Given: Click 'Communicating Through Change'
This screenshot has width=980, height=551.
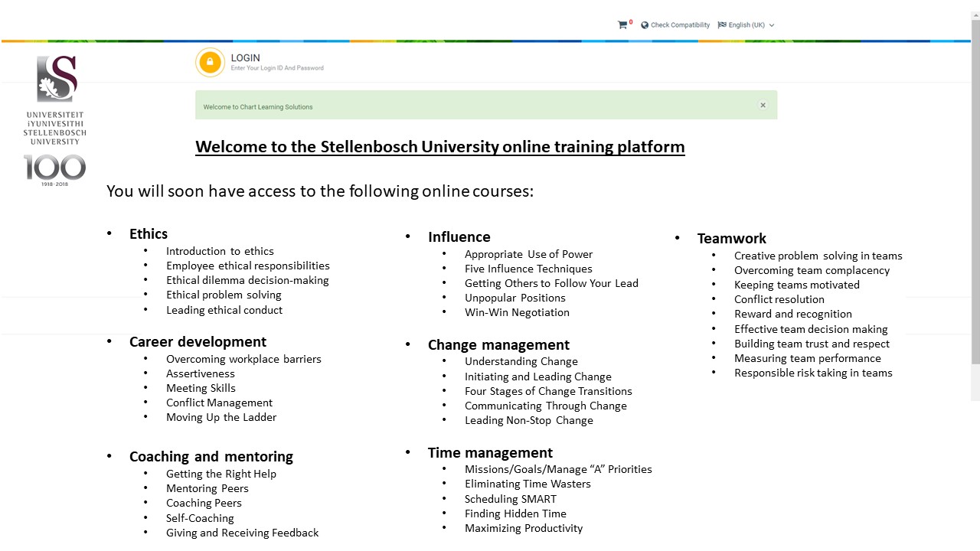Looking at the screenshot, I should click(546, 406).
